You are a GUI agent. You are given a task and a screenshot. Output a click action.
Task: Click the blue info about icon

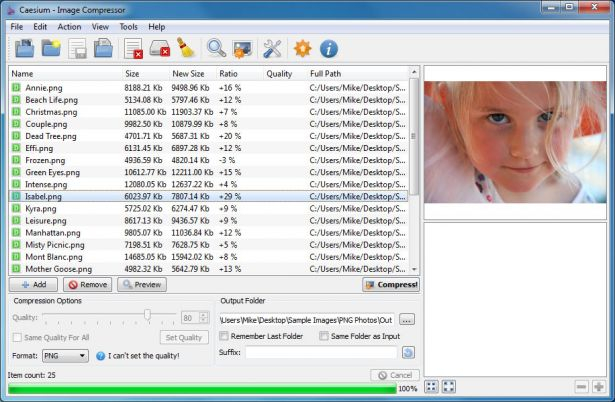pyautogui.click(x=329, y=49)
